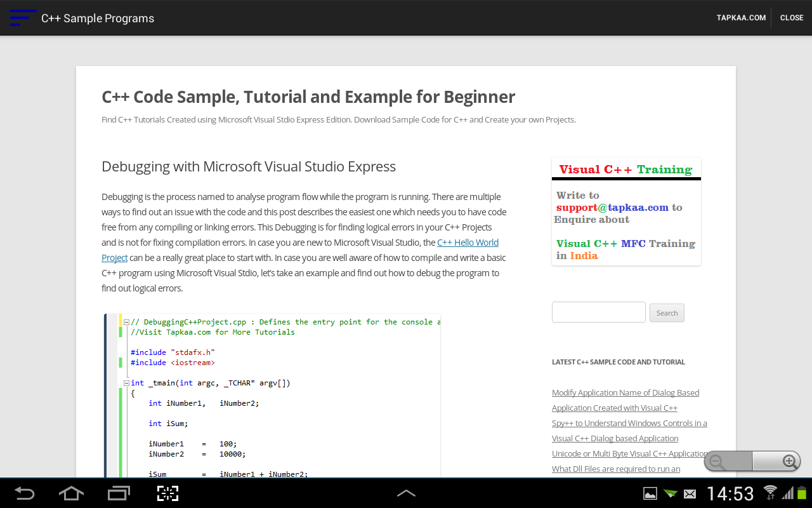The height and width of the screenshot is (508, 812).
Task: Click the Search button
Action: (x=667, y=313)
